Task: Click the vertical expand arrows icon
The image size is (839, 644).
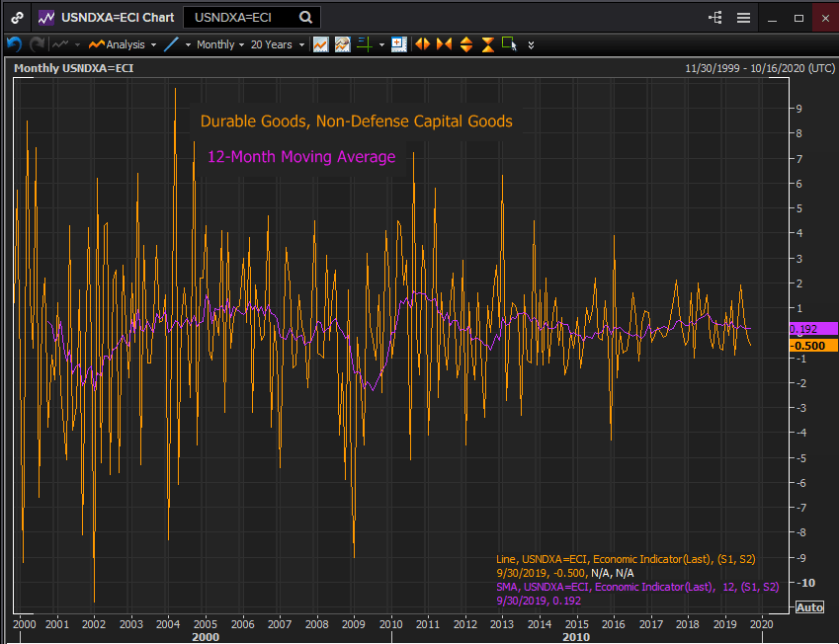Action: coord(465,44)
